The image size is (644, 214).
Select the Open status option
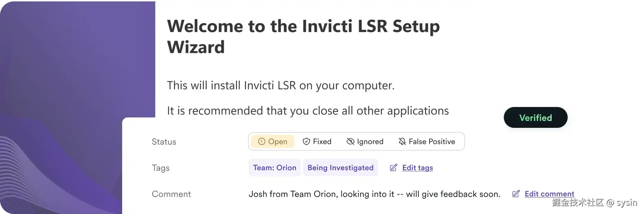click(x=273, y=141)
